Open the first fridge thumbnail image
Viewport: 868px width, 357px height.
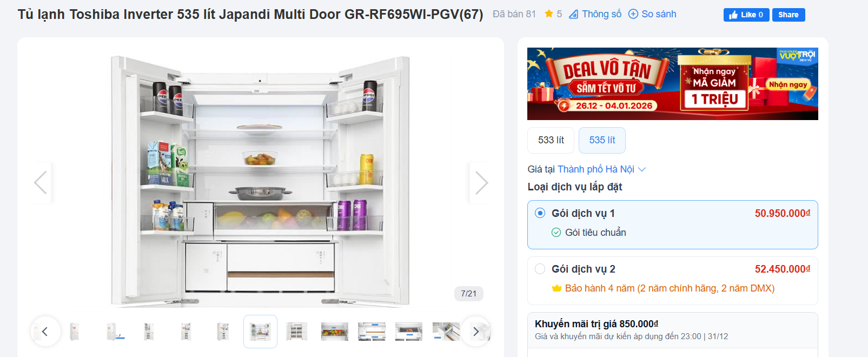[74, 332]
